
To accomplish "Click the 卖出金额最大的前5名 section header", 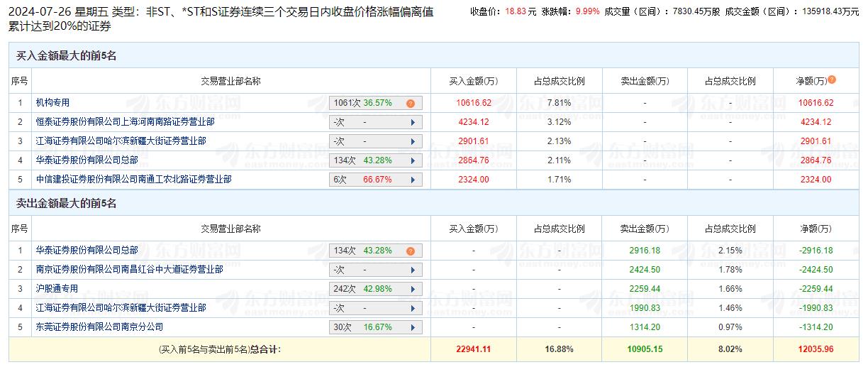I will pyautogui.click(x=66, y=204).
